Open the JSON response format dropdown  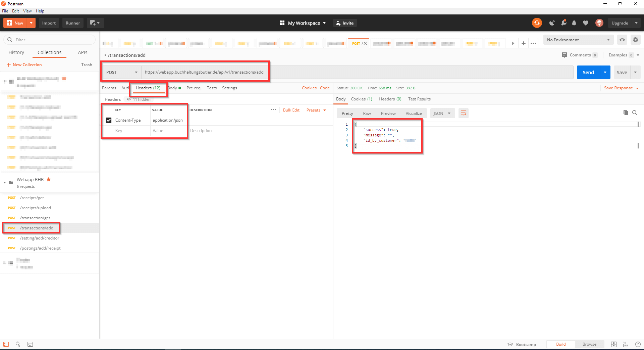coord(442,113)
